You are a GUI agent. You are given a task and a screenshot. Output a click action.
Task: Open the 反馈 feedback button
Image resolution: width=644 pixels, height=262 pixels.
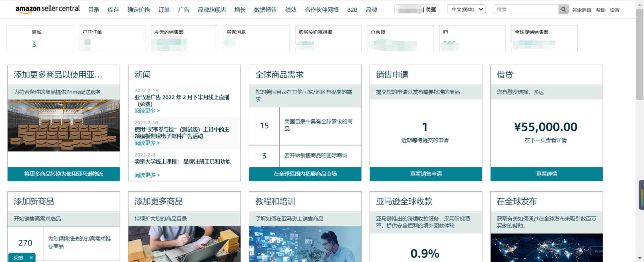pyautogui.click(x=18, y=257)
